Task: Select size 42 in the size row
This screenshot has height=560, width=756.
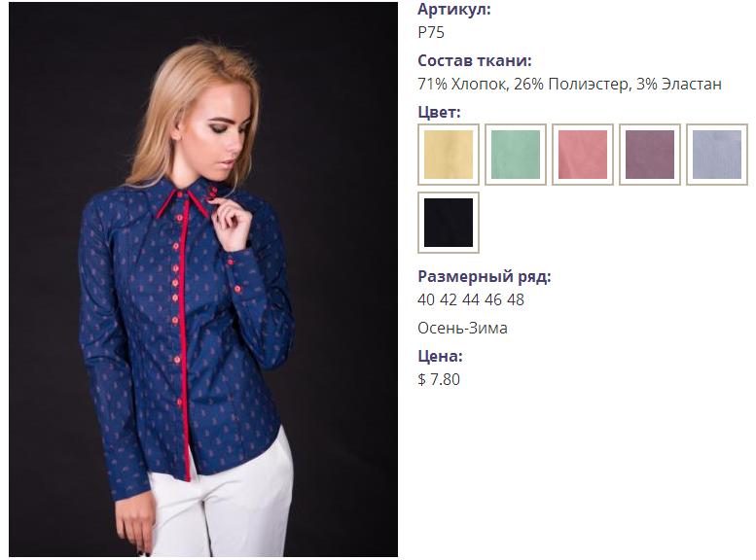Action: tap(449, 299)
